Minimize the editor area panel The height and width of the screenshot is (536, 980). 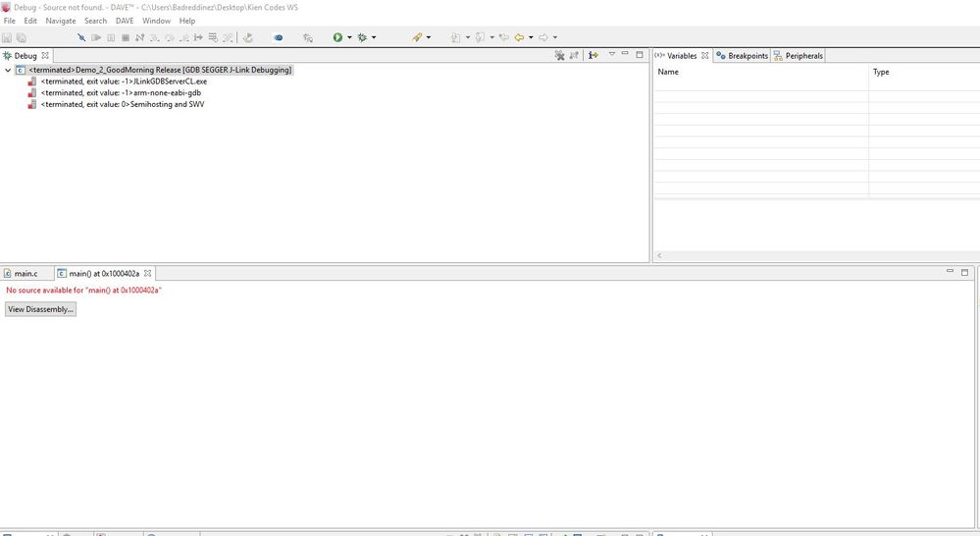click(950, 272)
